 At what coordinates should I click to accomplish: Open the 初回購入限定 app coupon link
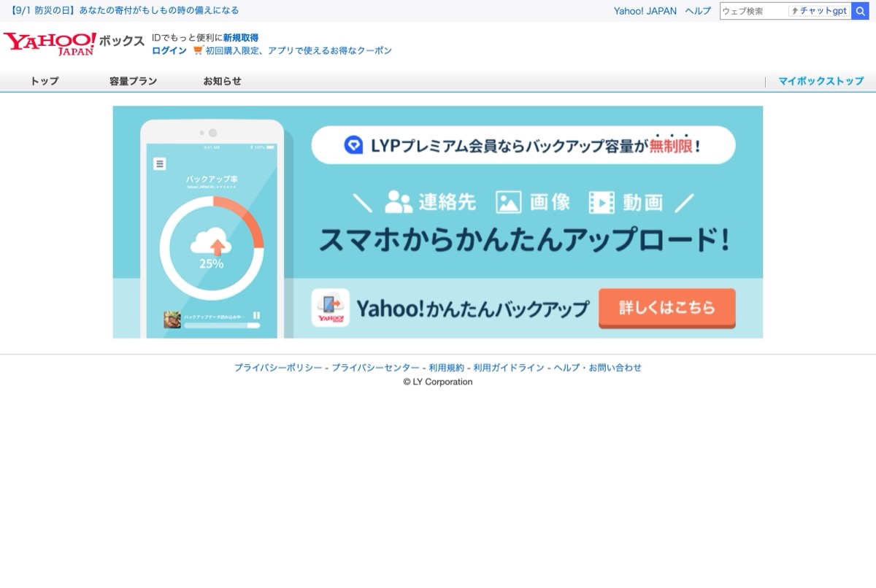coord(299,50)
